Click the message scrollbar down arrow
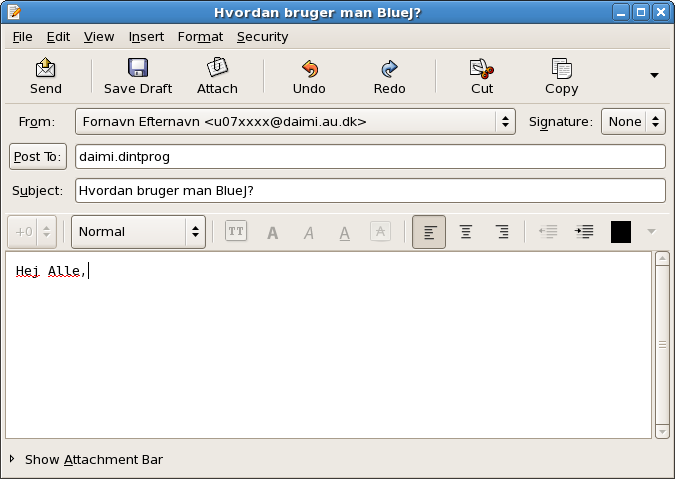The height and width of the screenshot is (479, 675). point(662,432)
